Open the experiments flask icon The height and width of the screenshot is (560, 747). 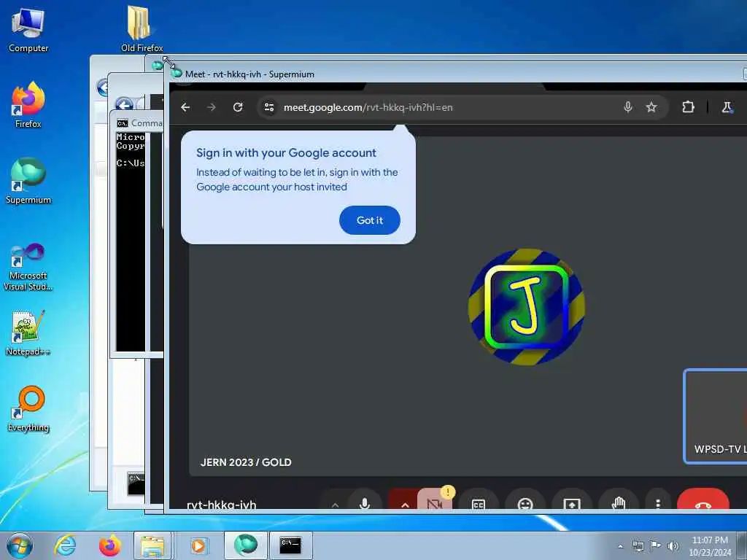[727, 107]
